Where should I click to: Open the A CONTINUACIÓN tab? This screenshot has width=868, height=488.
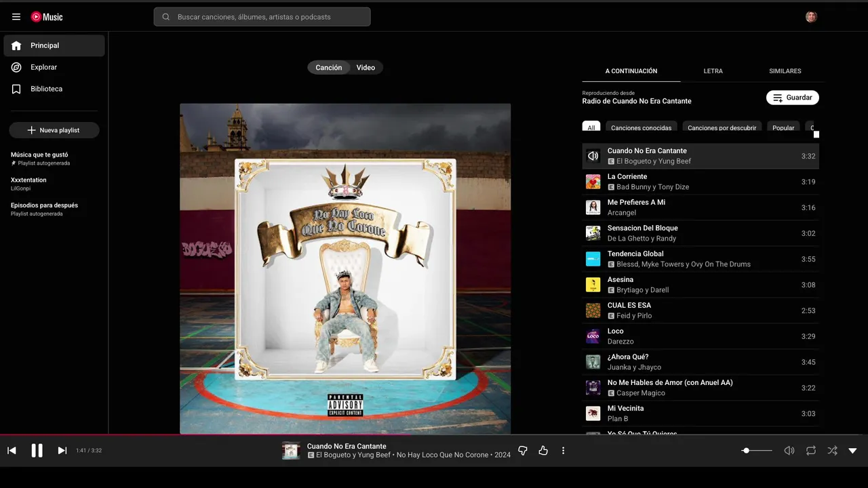click(x=631, y=71)
